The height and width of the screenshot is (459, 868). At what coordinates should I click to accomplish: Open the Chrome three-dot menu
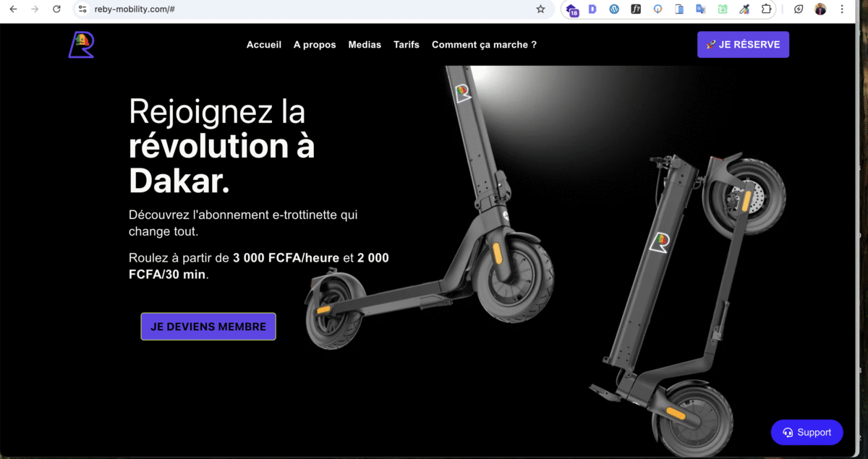tap(842, 9)
